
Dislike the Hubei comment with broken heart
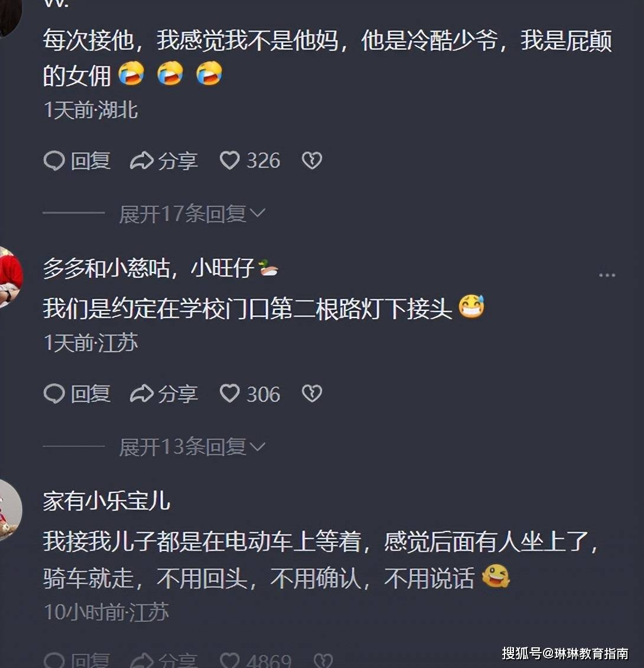pos(312,161)
